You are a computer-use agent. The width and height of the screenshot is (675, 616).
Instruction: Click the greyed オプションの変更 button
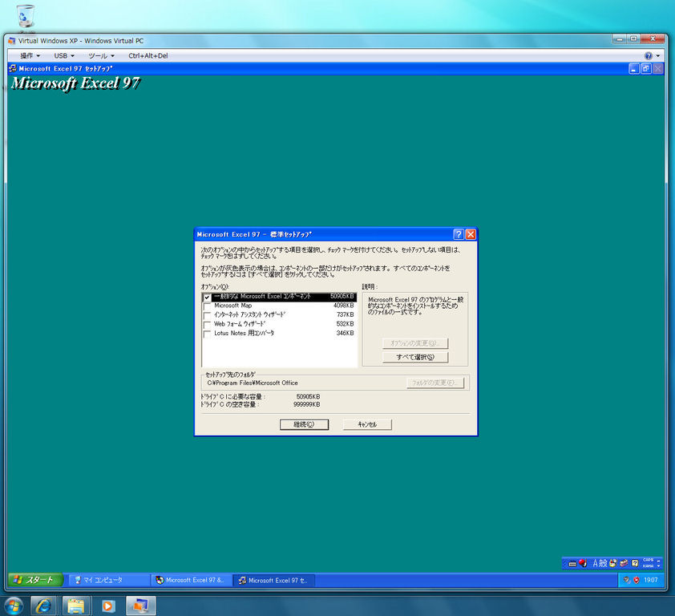point(415,343)
